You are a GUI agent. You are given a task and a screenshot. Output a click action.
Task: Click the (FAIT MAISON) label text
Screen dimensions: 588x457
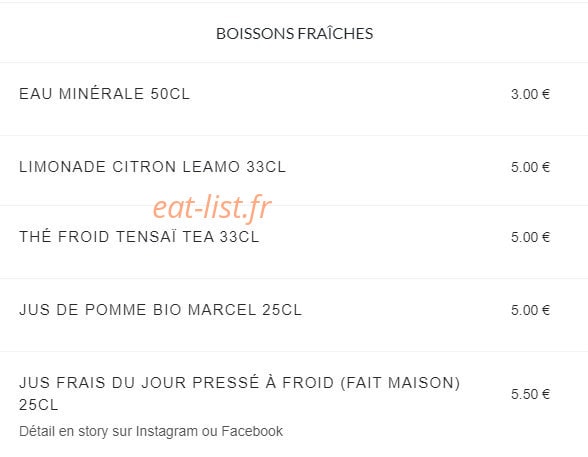(x=400, y=383)
